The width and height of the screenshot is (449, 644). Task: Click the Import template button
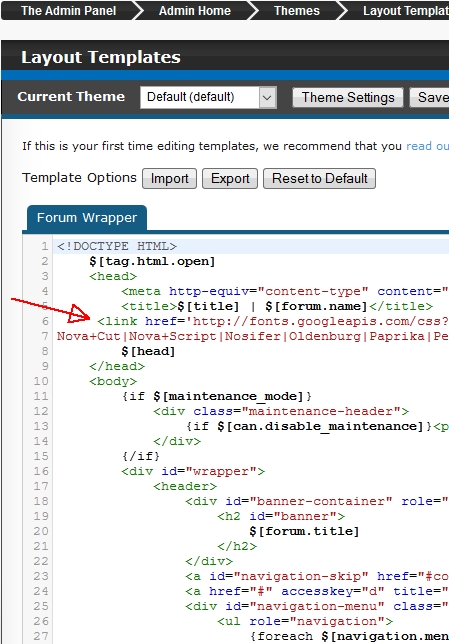click(170, 179)
